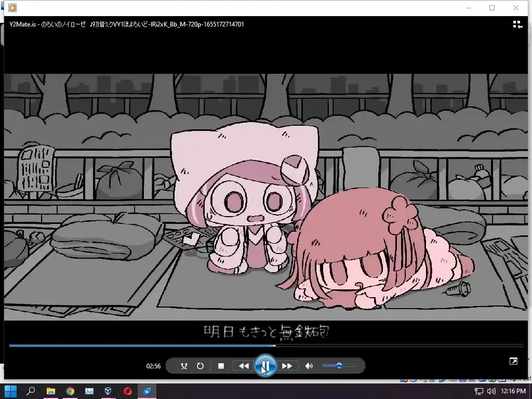This screenshot has width=532, height=399.
Task: Toggle repeat playback
Action: 200,366
